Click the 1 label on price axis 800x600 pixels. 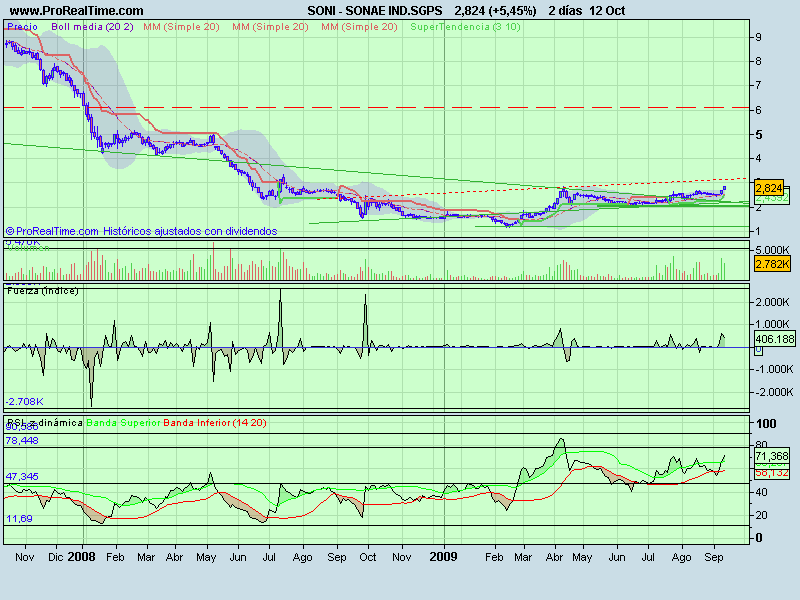[759, 231]
